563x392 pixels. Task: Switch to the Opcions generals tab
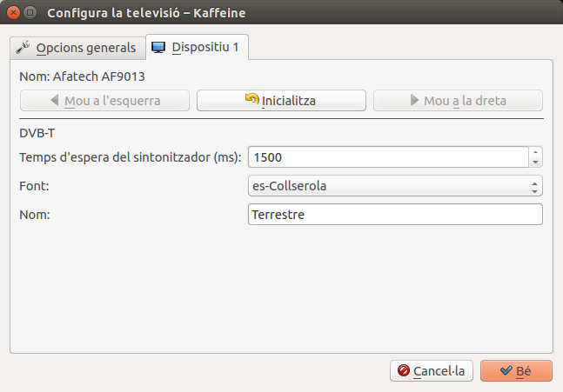(x=77, y=47)
